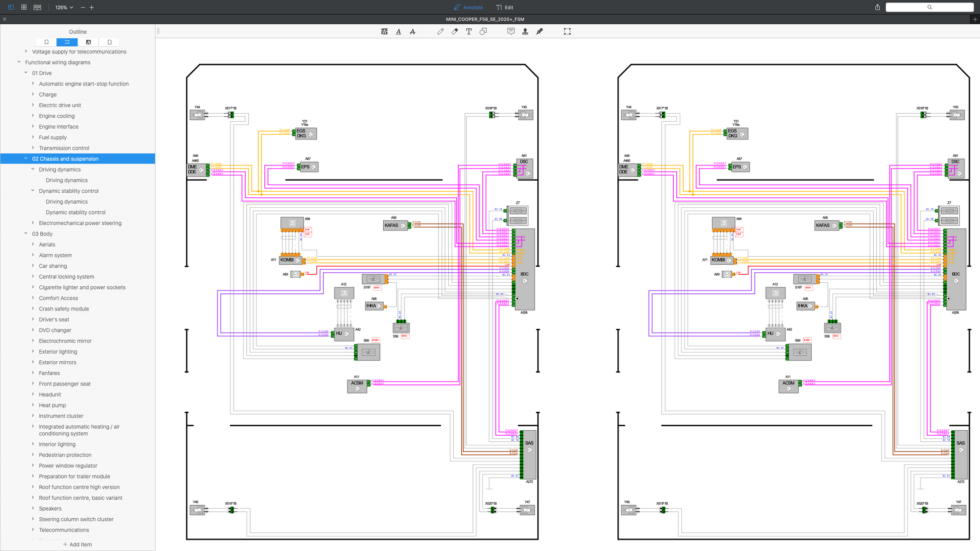Viewport: 980px width, 551px height.
Task: Open the 125% zoom dropdown
Action: [64, 8]
